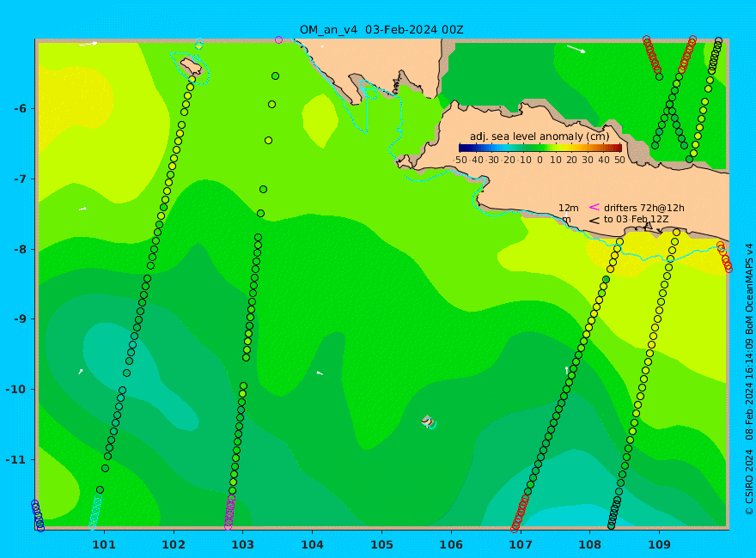Click the 'to 03 Feb 12Z' legend text
This screenshot has width=756, height=558.
637,219
